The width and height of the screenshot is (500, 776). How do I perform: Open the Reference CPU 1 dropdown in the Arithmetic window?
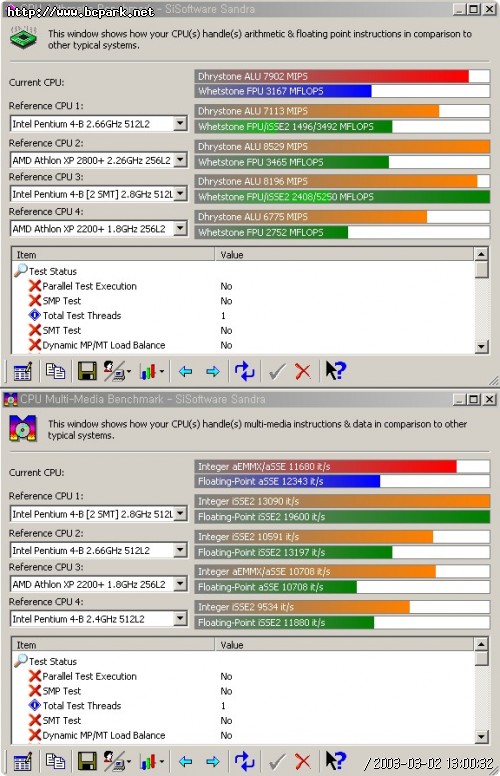point(180,123)
